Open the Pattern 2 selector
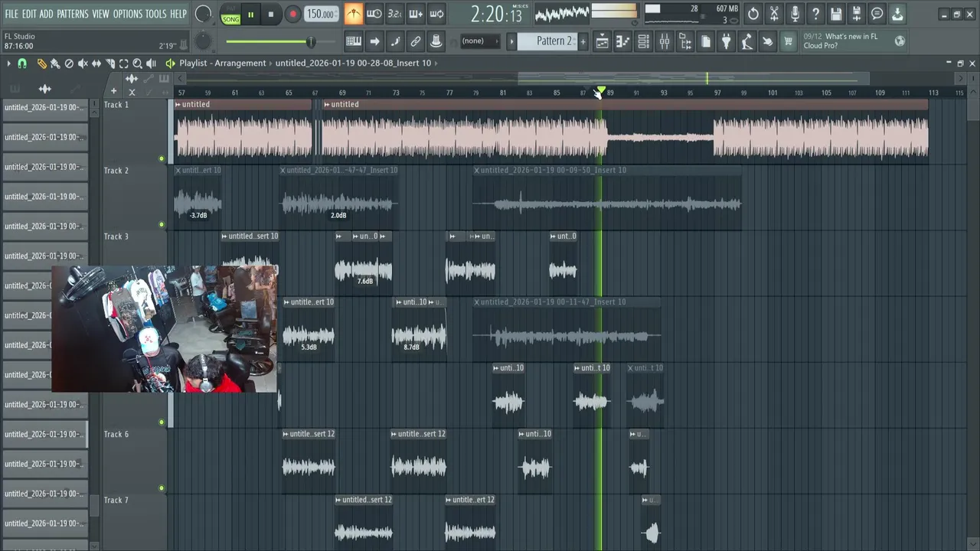The width and height of the screenshot is (980, 551). point(547,41)
